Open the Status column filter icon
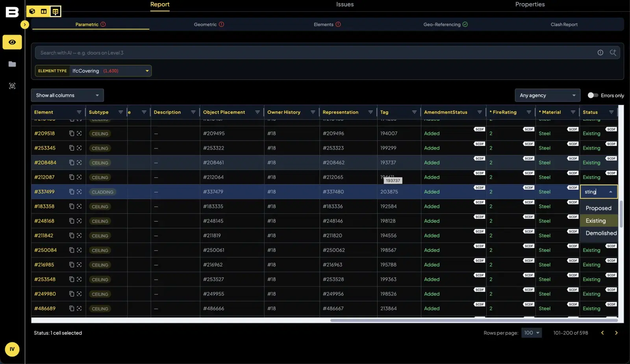Image resolution: width=630 pixels, height=364 pixels. [611, 112]
